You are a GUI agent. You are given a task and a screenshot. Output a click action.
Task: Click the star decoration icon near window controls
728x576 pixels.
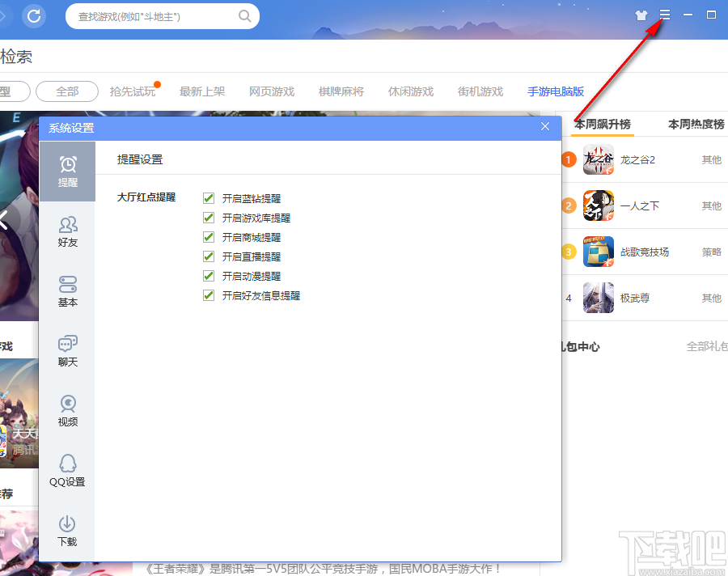640,14
